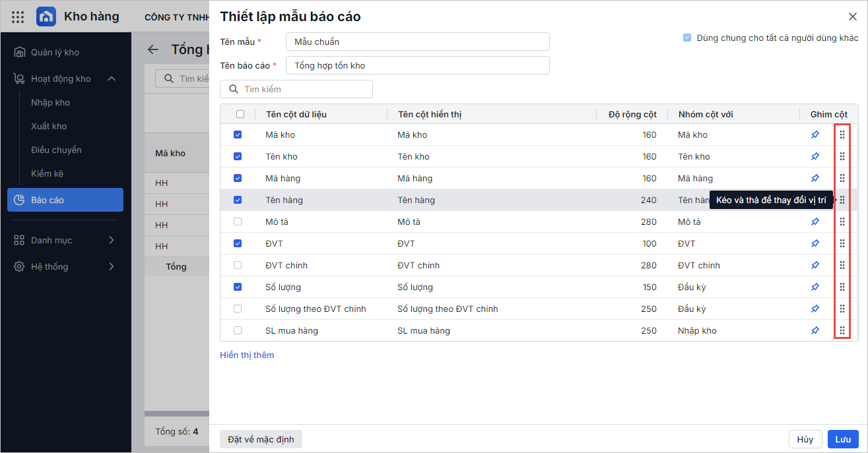Click the pin icon for ĐVT row
The height and width of the screenshot is (453, 868).
coord(815,243)
